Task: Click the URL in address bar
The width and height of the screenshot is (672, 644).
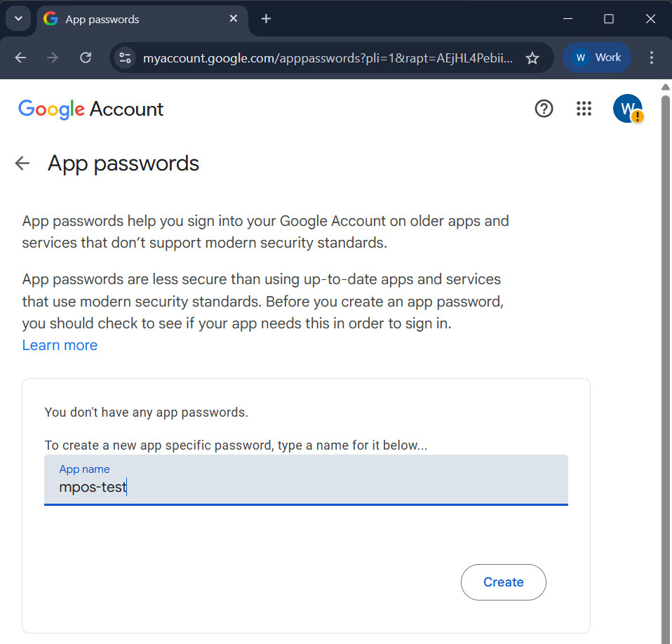Action: pos(328,58)
